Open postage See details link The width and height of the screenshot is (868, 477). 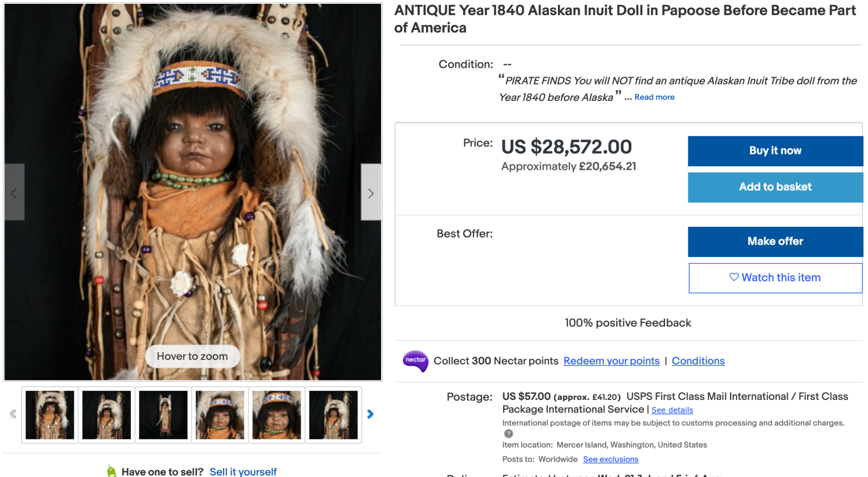pos(672,410)
